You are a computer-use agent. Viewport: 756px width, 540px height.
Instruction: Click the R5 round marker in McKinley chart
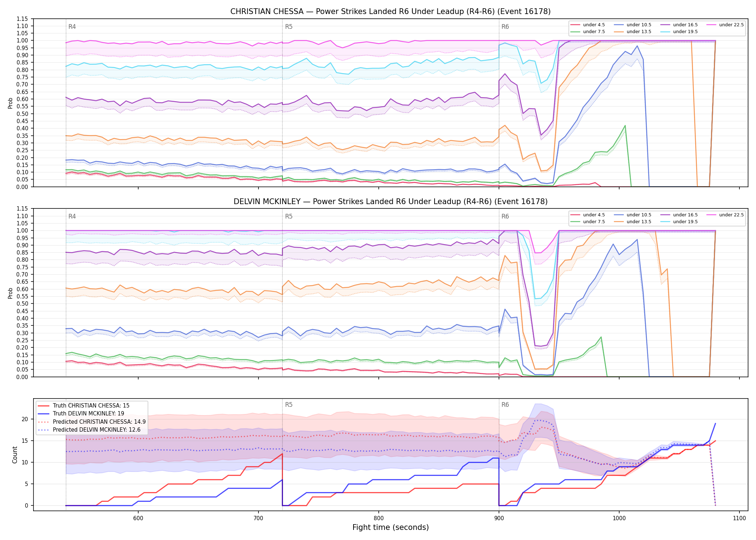[x=289, y=216]
